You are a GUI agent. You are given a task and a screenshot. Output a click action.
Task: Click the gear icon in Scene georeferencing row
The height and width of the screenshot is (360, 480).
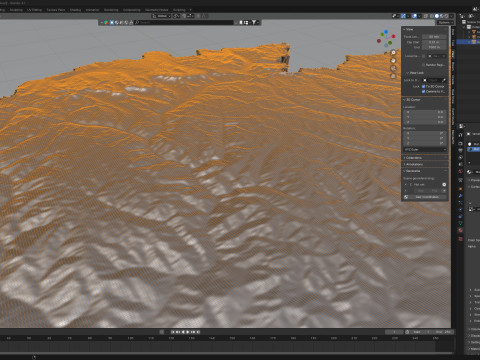[x=444, y=184]
